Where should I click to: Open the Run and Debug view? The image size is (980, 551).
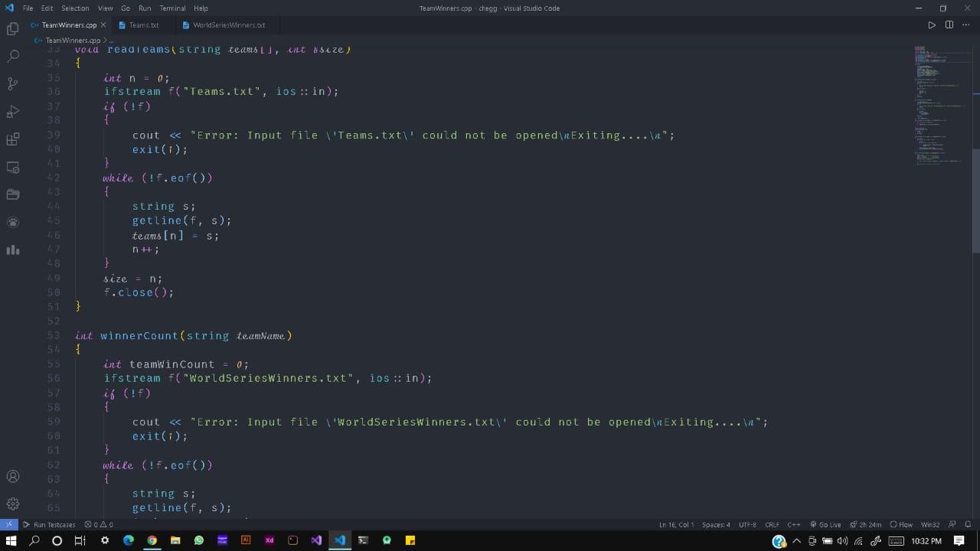[12, 112]
